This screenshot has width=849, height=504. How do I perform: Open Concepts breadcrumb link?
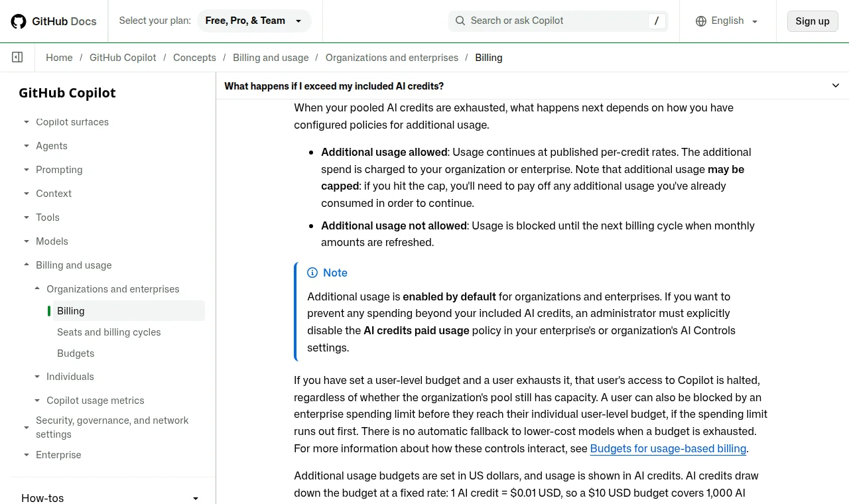pyautogui.click(x=194, y=58)
